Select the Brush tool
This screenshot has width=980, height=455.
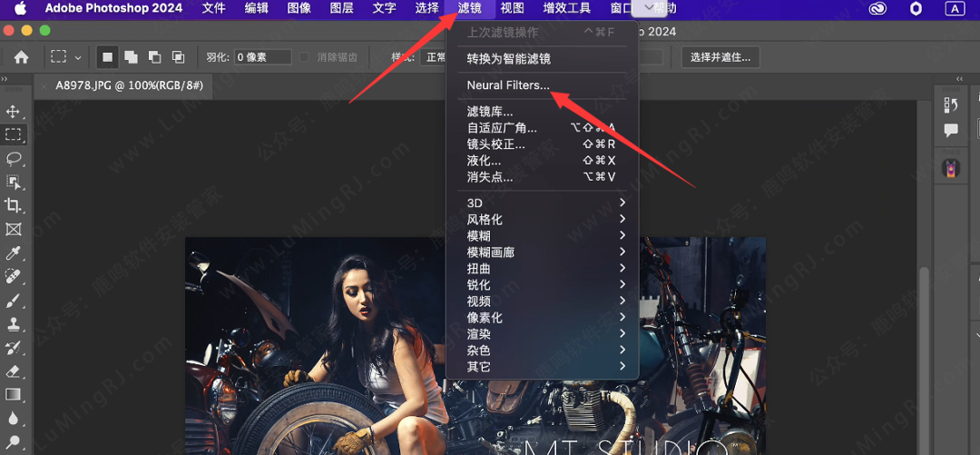click(x=13, y=300)
